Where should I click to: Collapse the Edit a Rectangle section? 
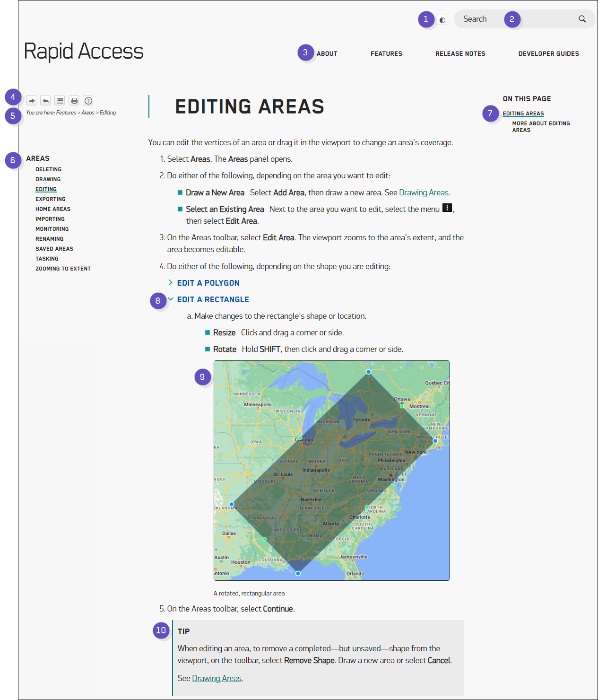point(213,299)
